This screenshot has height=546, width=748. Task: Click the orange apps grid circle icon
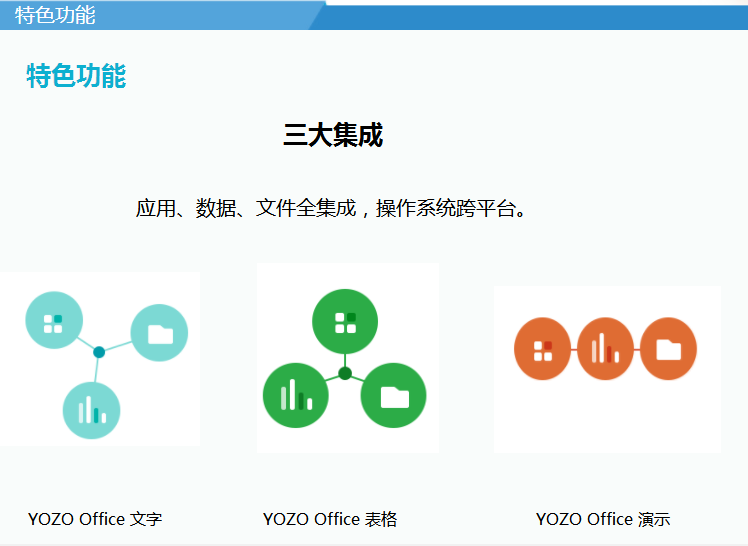542,349
